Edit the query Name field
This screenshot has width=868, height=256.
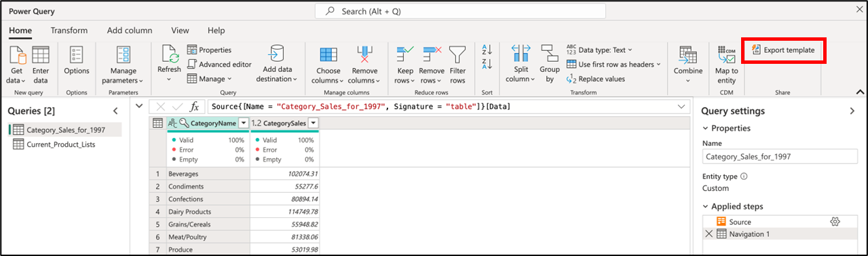click(780, 156)
